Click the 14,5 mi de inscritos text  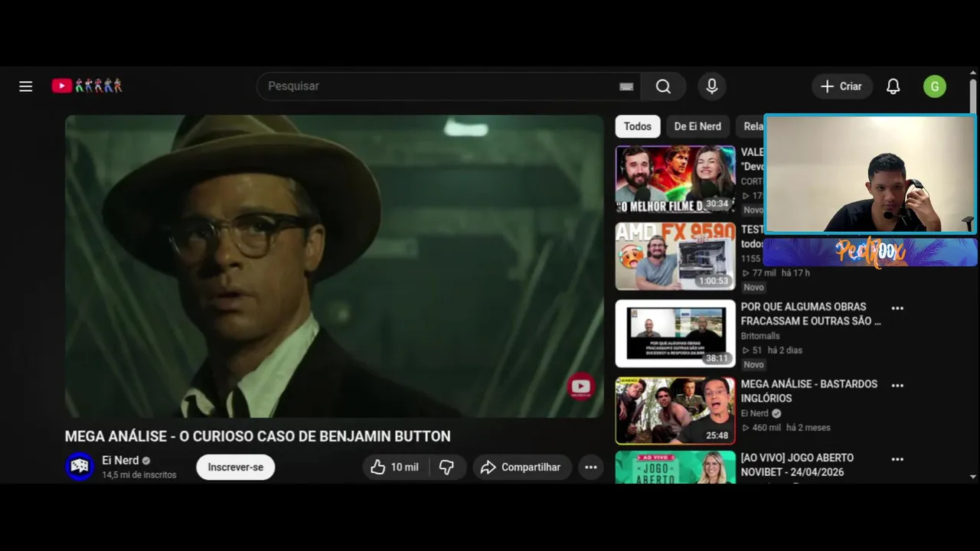coord(139,475)
